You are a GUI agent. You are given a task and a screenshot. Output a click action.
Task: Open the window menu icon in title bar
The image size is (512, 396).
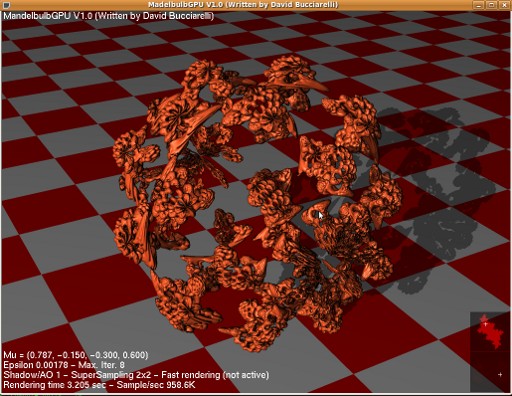[6, 5]
